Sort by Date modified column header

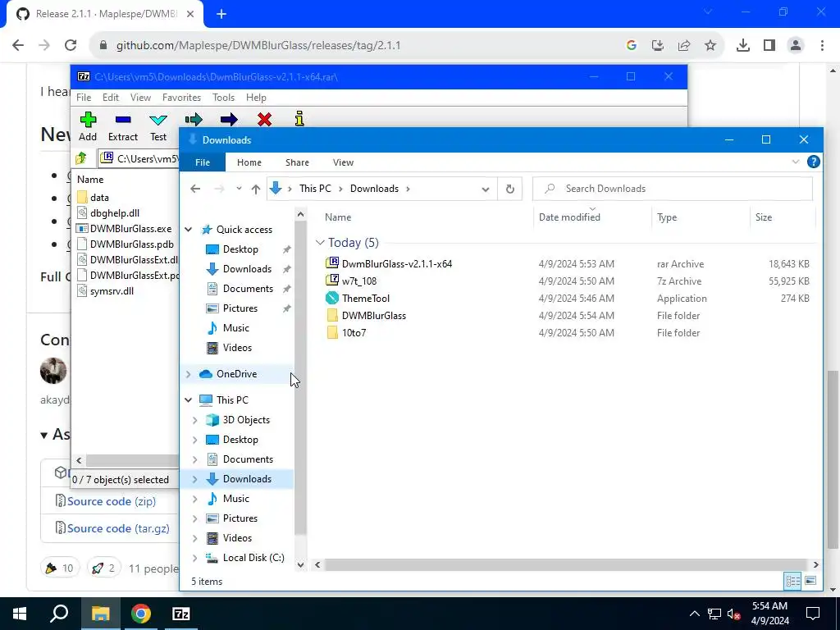(569, 217)
